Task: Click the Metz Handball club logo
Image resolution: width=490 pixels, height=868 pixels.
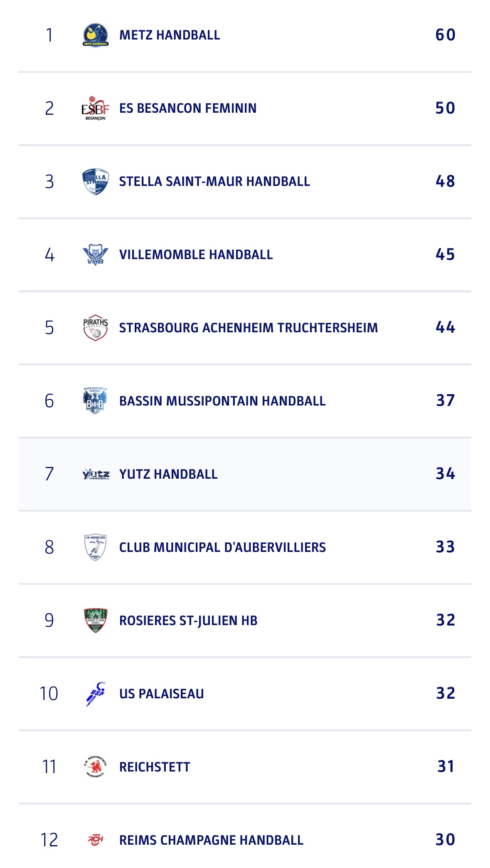Action: 96,35
